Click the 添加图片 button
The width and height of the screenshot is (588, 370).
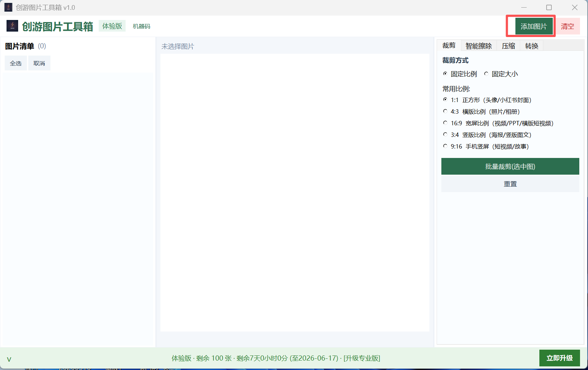534,26
